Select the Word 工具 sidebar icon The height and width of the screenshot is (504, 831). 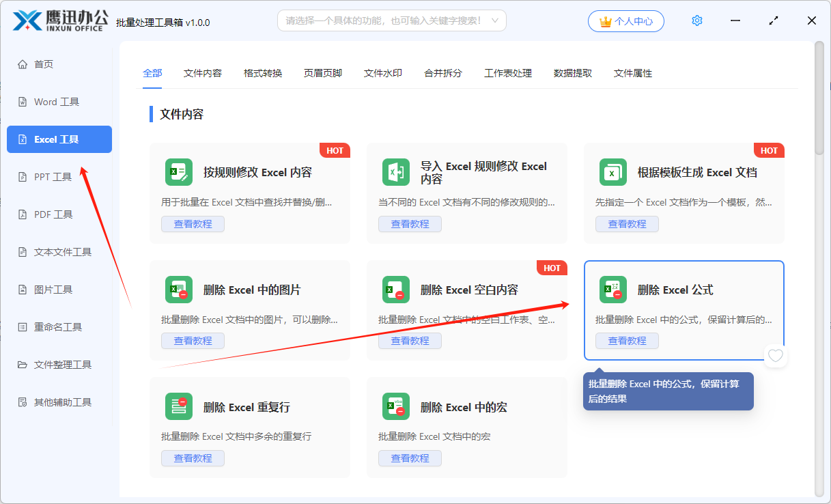click(x=22, y=101)
